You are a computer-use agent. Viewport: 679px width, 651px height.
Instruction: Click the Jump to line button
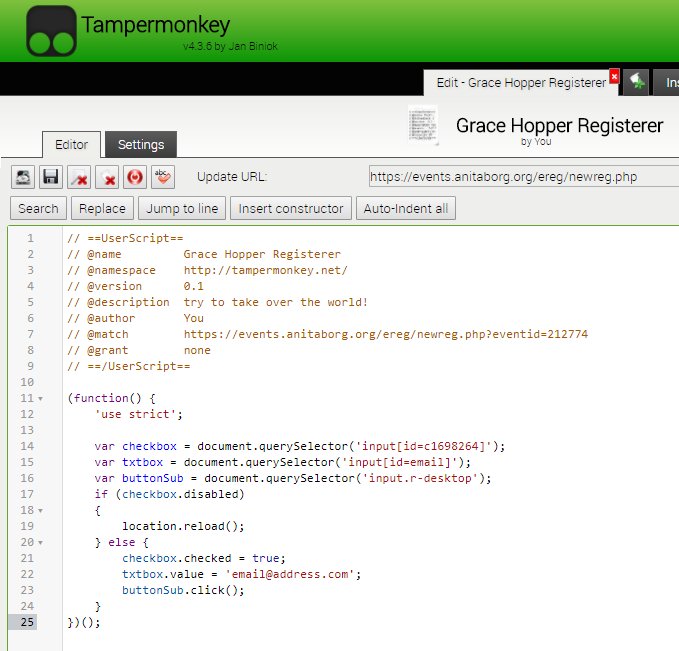tap(182, 209)
